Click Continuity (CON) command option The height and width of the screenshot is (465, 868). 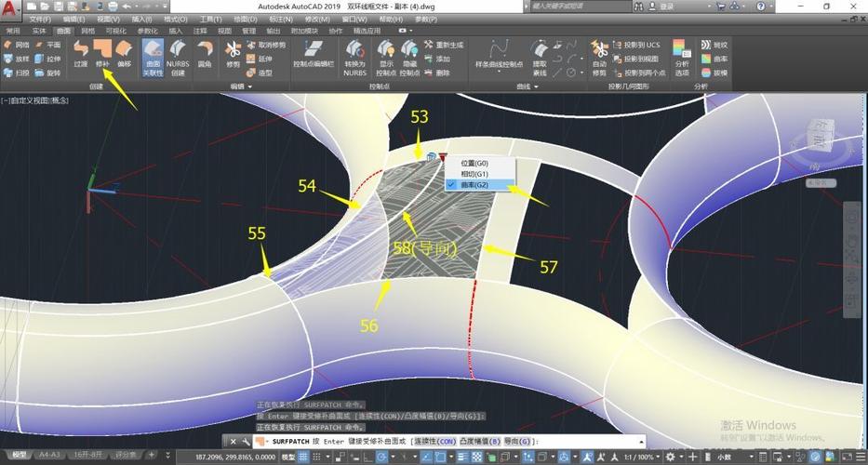[434, 442]
